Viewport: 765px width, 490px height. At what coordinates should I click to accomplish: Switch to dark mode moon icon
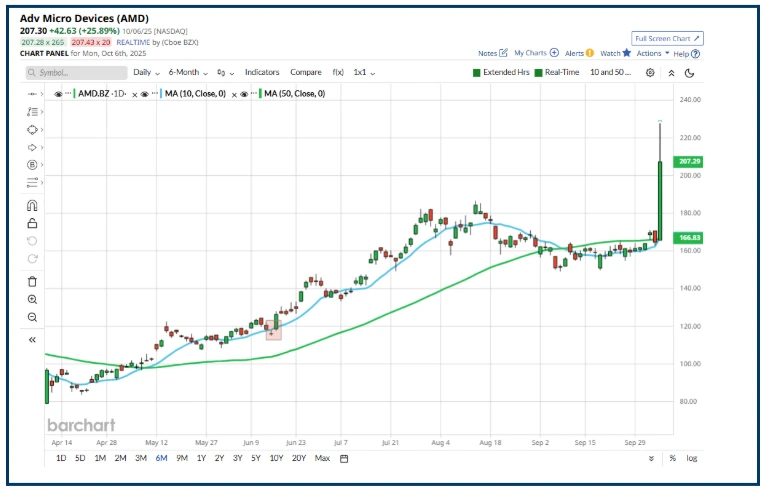click(691, 73)
